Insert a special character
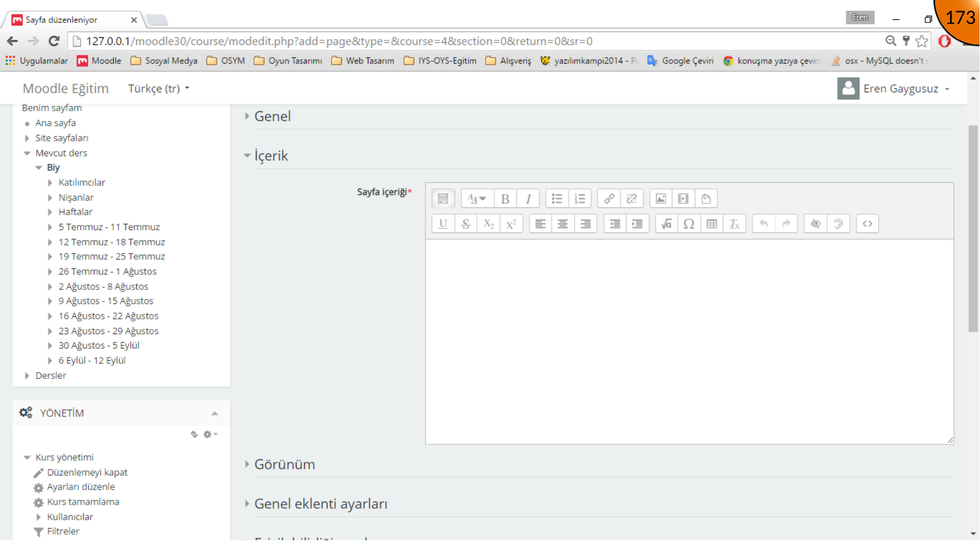Viewport: 980px width, 551px height. [689, 223]
